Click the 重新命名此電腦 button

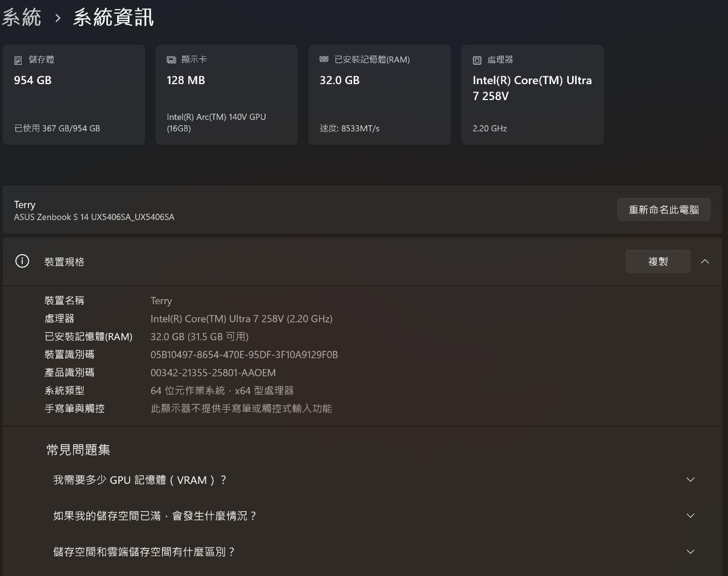point(663,210)
